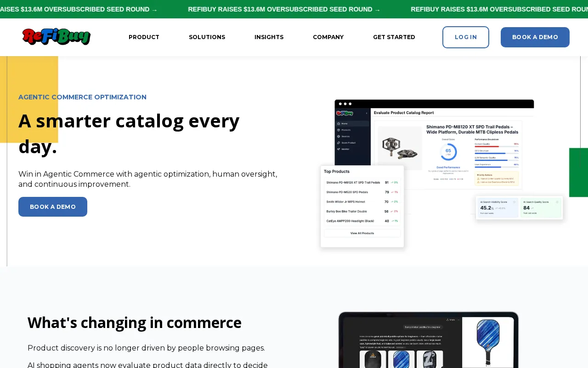Click the AI Search Visibility Score 45.2 card

click(498, 207)
